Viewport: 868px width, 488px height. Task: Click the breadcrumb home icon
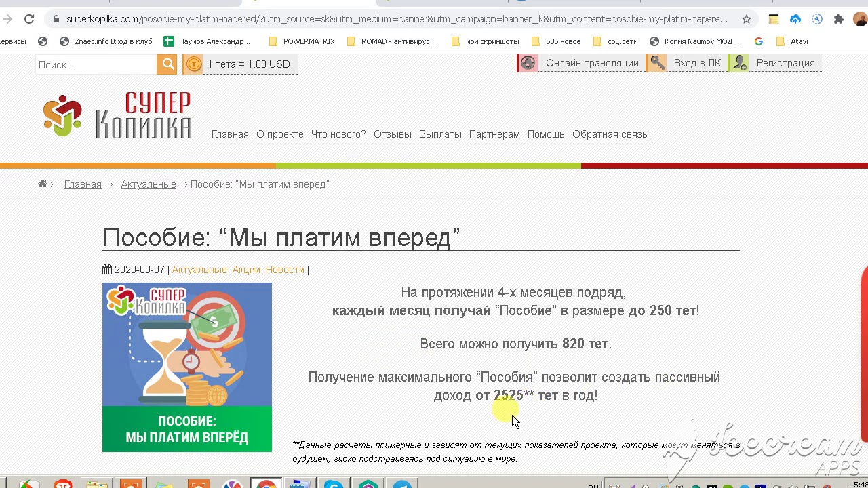[43, 184]
